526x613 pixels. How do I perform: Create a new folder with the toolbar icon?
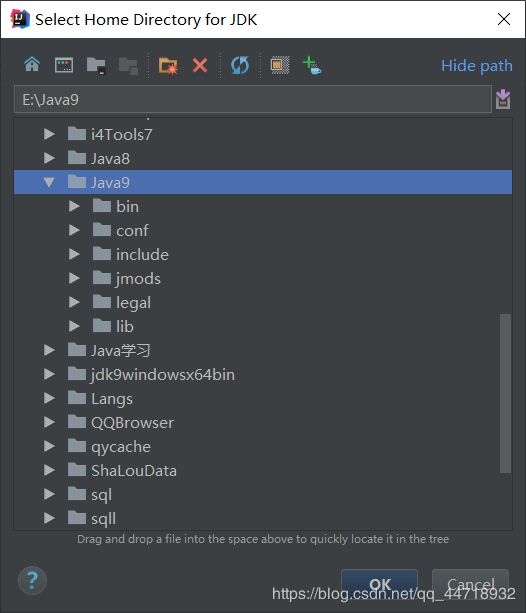(168, 65)
